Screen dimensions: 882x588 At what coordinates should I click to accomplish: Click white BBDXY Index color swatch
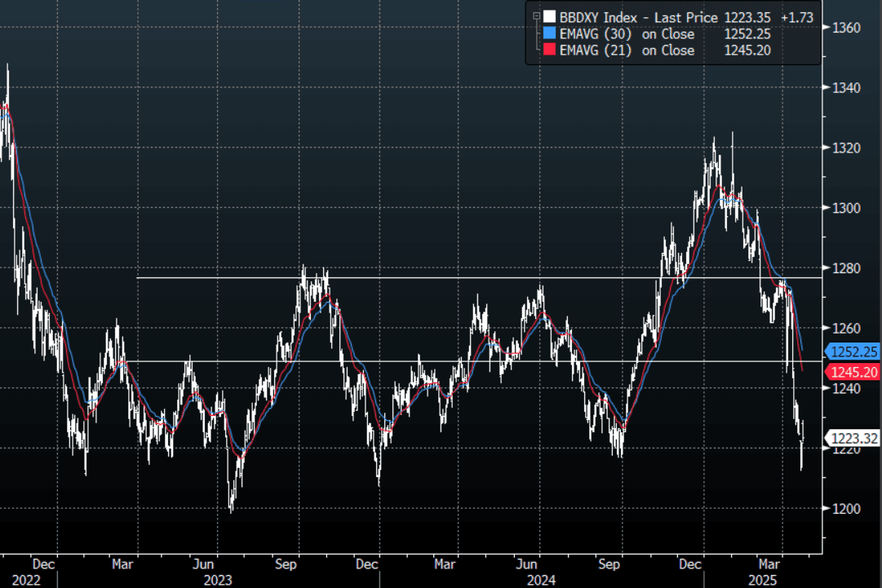[550, 17]
